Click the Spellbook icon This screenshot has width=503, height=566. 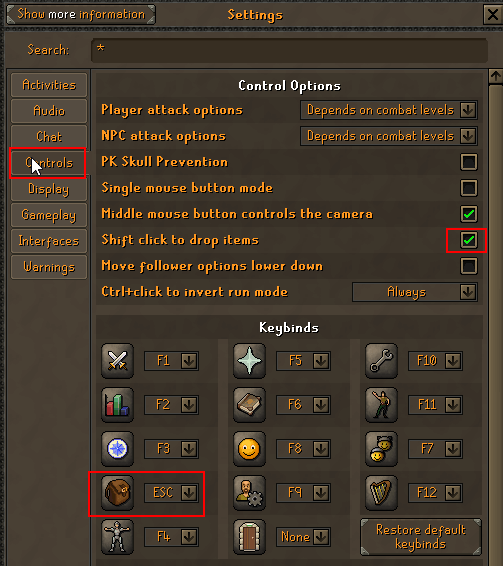click(x=250, y=405)
